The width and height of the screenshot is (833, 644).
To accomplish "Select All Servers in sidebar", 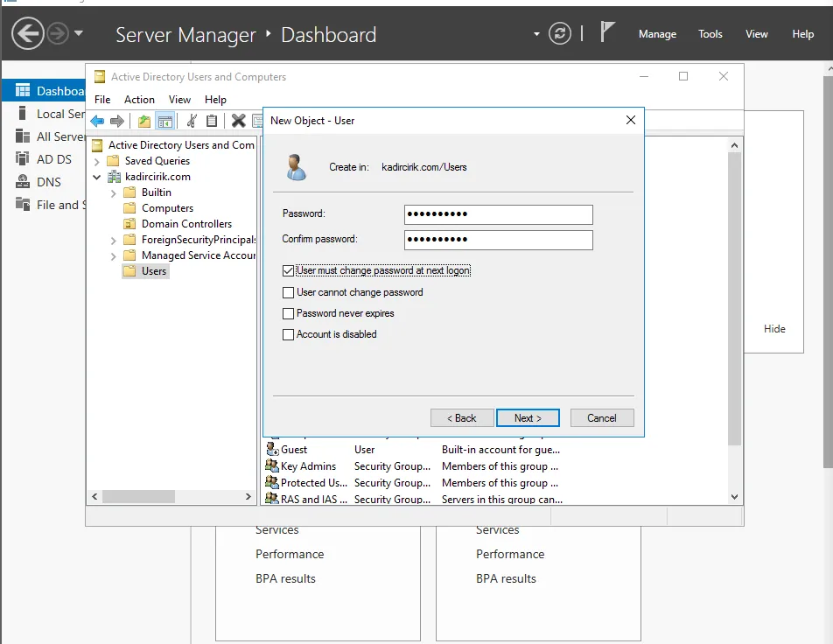I will tap(44, 136).
